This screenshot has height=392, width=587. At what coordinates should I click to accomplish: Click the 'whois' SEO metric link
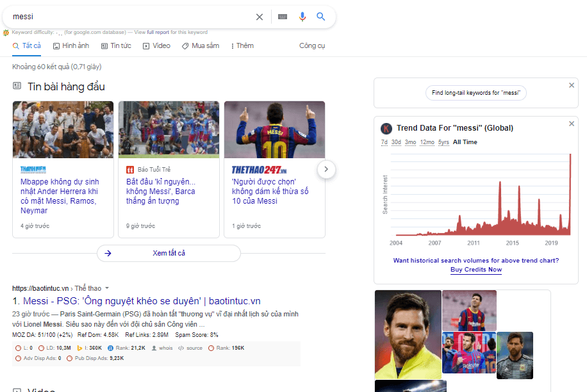(162, 348)
